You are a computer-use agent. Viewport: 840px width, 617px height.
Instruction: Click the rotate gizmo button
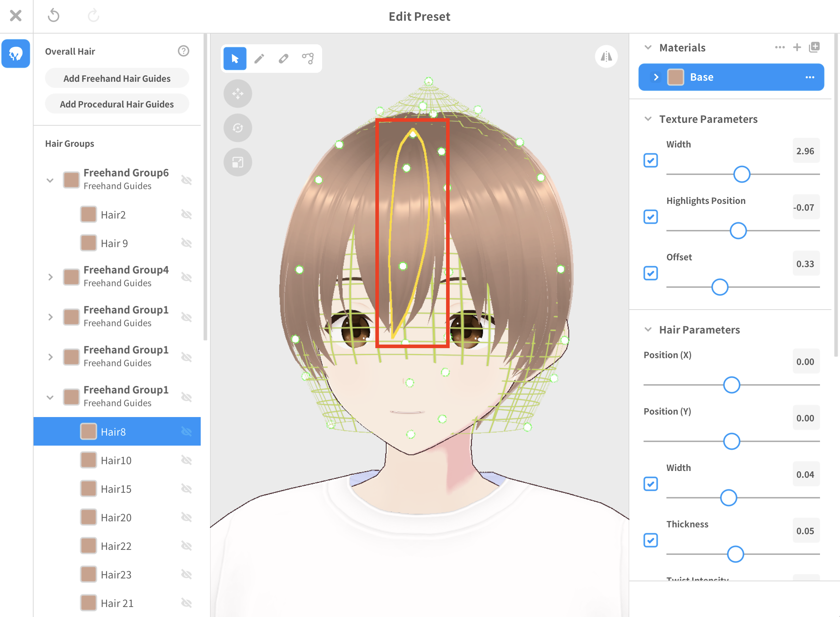(238, 128)
